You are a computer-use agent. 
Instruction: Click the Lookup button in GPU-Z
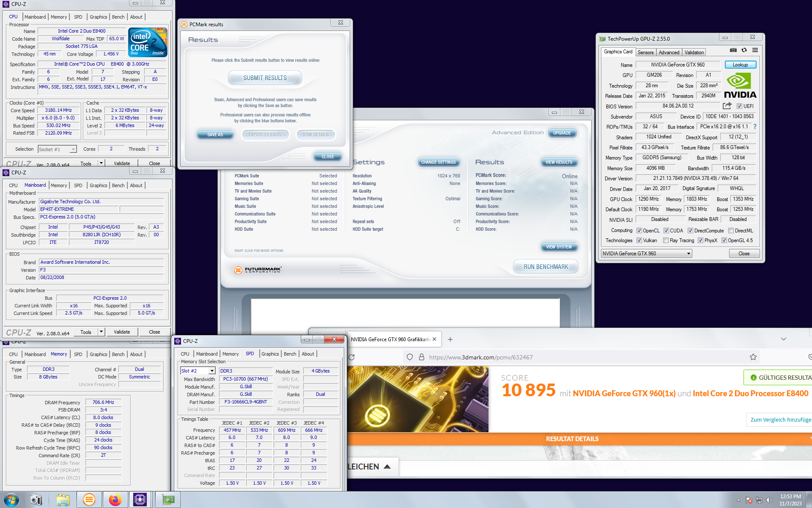pyautogui.click(x=741, y=65)
